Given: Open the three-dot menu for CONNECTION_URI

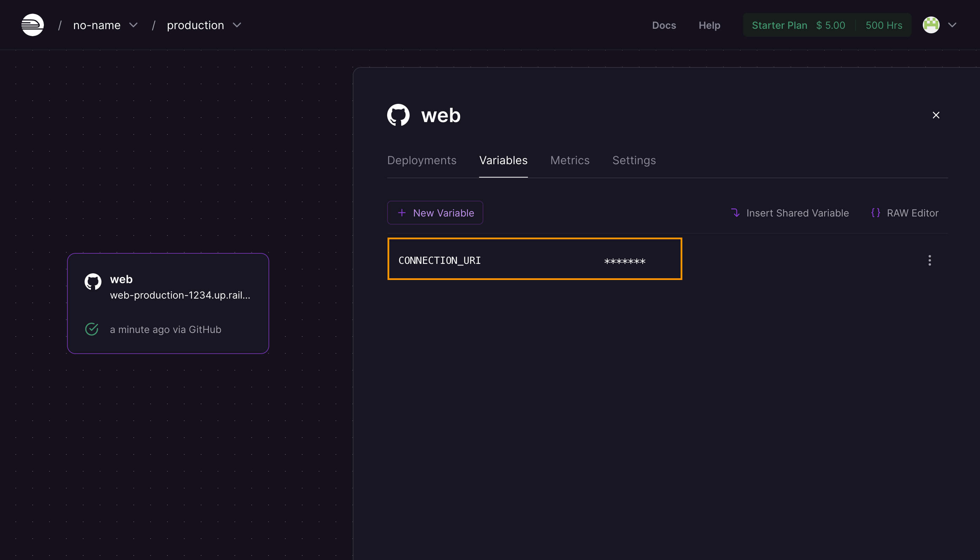Looking at the screenshot, I should (929, 260).
